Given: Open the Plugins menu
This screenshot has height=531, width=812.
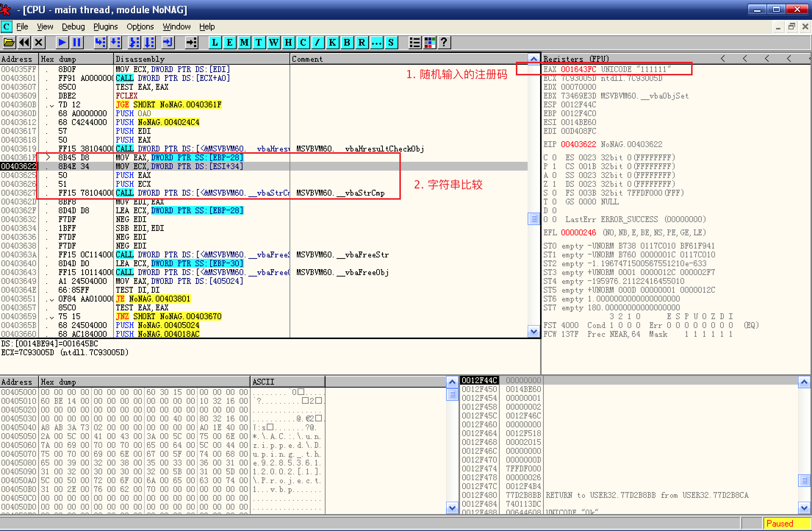Looking at the screenshot, I should (x=105, y=27).
